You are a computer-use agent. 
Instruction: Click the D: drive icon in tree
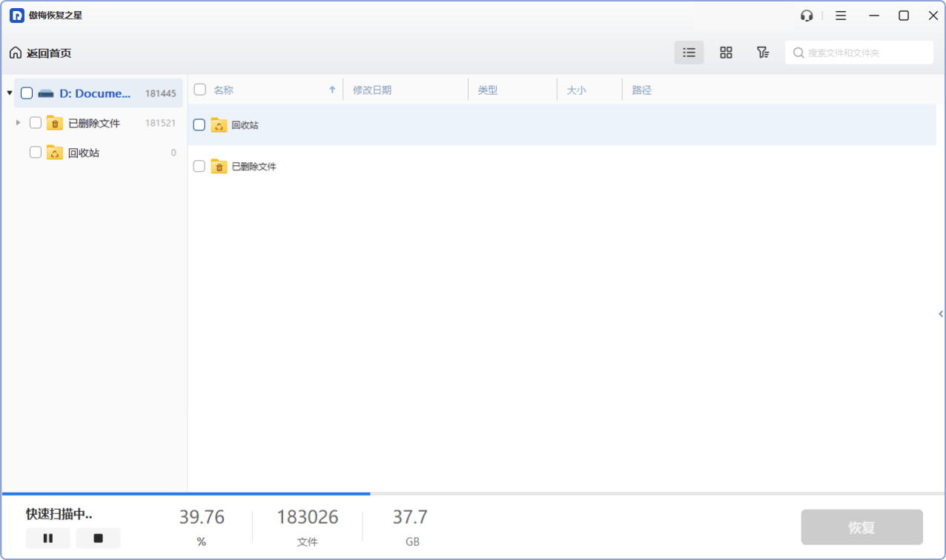[x=46, y=93]
